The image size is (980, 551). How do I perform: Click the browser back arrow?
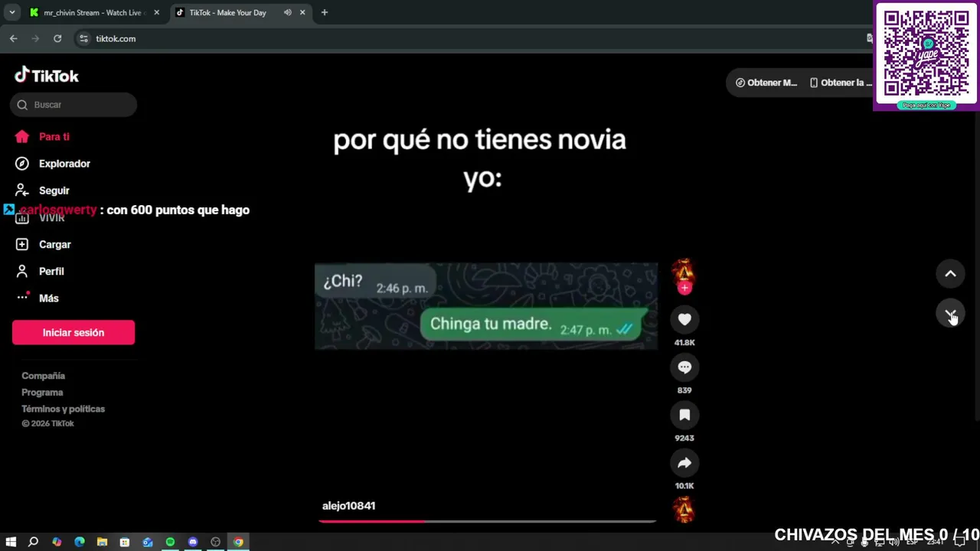[13, 38]
